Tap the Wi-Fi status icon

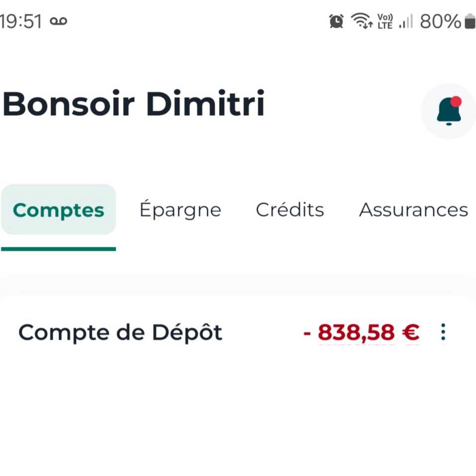(x=362, y=21)
